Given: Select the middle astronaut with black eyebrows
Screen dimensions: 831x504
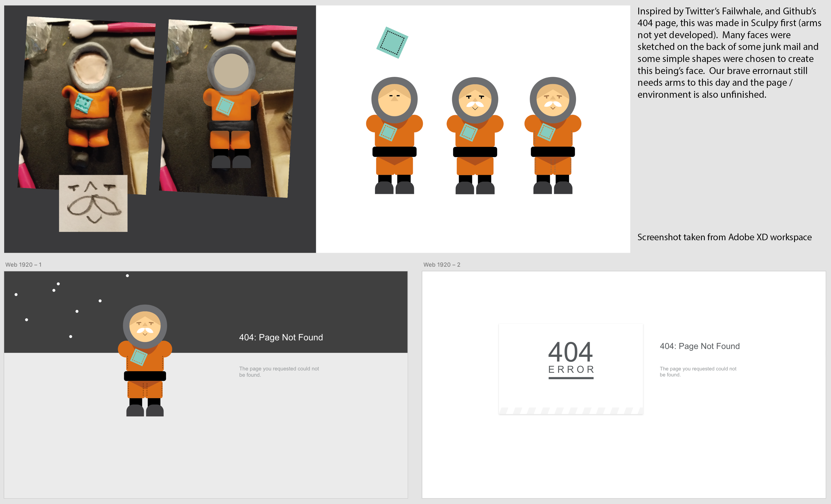Looking at the screenshot, I should [475, 135].
